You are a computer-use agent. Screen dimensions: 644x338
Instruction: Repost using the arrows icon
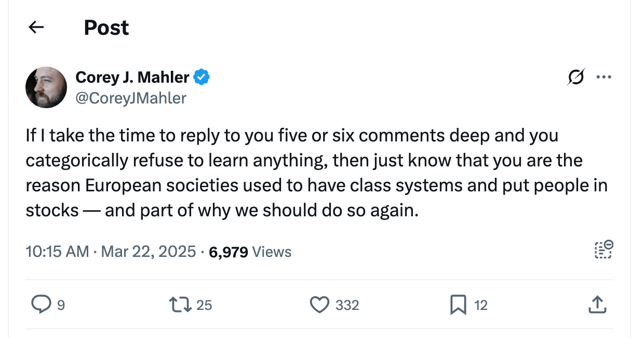point(180,305)
